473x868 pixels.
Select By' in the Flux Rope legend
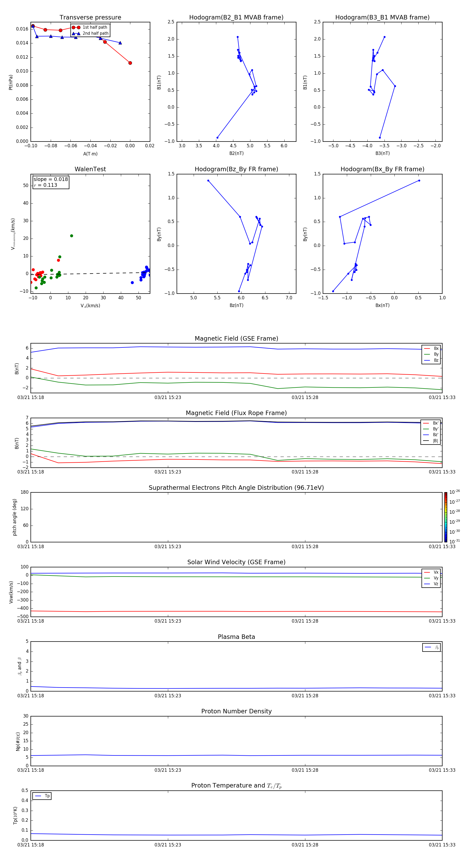[x=431, y=429]
